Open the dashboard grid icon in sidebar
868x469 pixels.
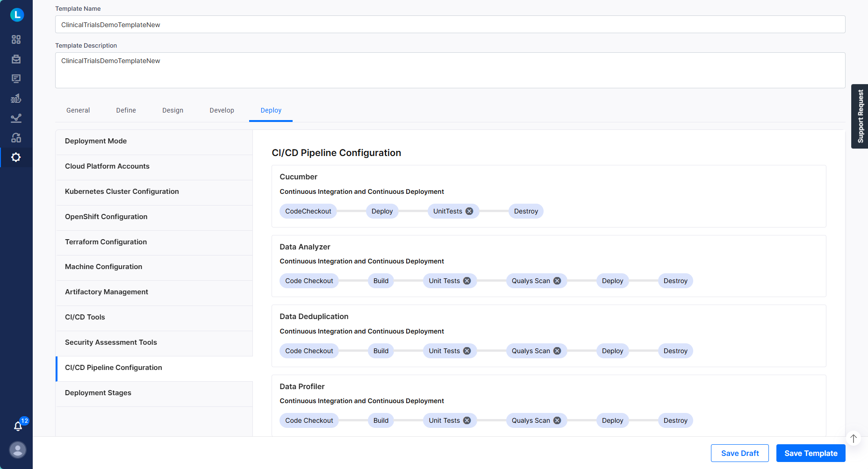pos(16,40)
